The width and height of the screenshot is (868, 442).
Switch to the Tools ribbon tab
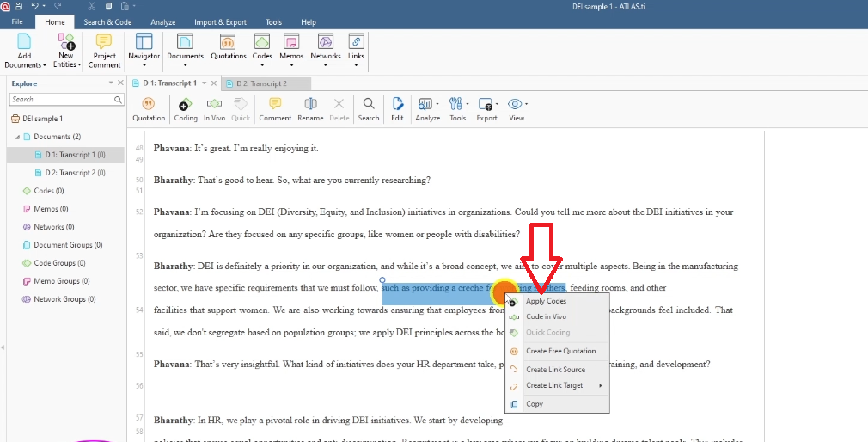[x=273, y=22]
